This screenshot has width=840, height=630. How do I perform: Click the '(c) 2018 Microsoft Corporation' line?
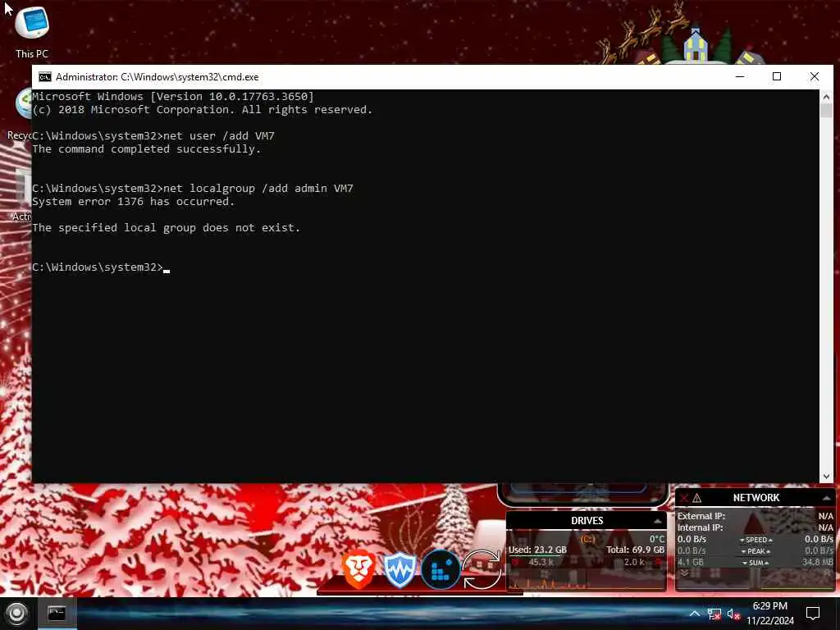click(202, 110)
